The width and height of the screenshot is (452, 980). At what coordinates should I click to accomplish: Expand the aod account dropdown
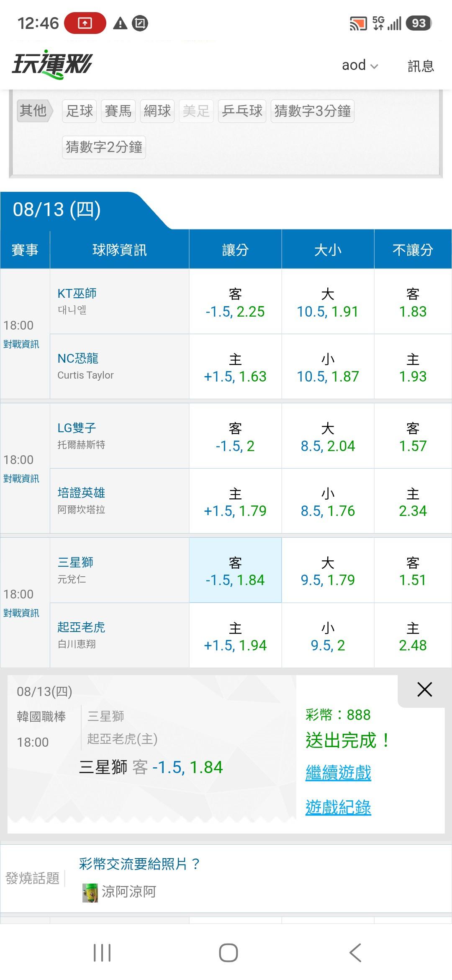(360, 65)
